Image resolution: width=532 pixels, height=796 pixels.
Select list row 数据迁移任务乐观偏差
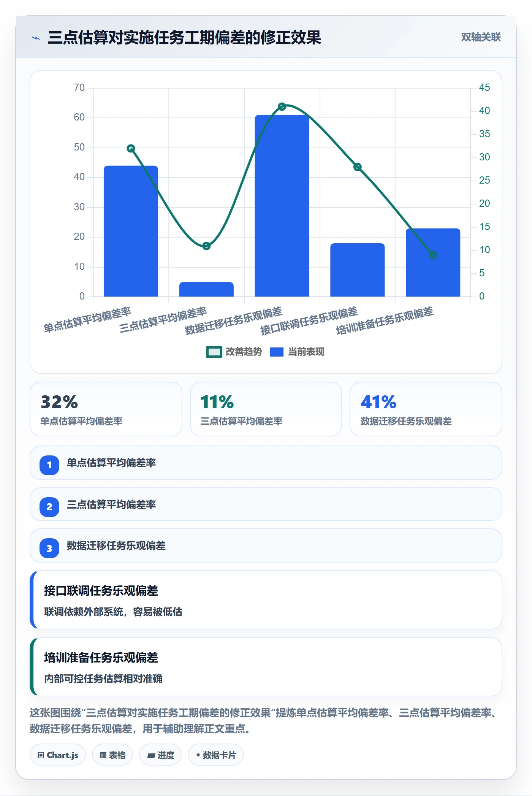pyautogui.click(x=266, y=545)
